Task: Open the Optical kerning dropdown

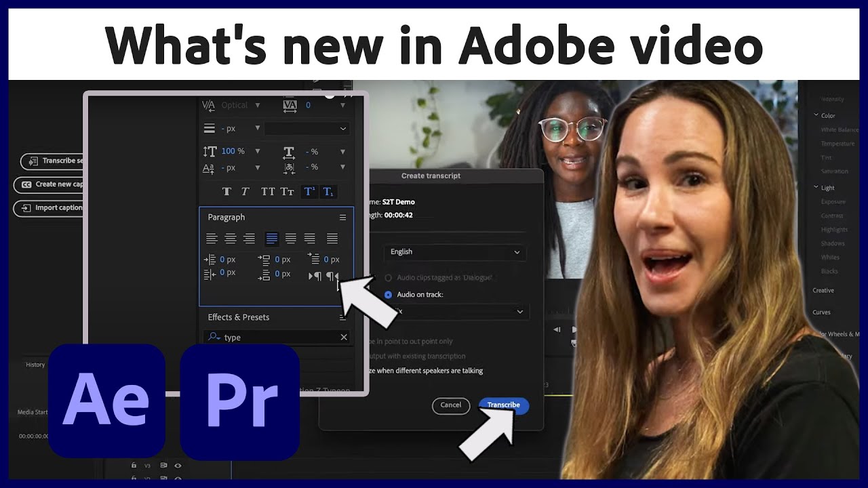Action: [257, 105]
